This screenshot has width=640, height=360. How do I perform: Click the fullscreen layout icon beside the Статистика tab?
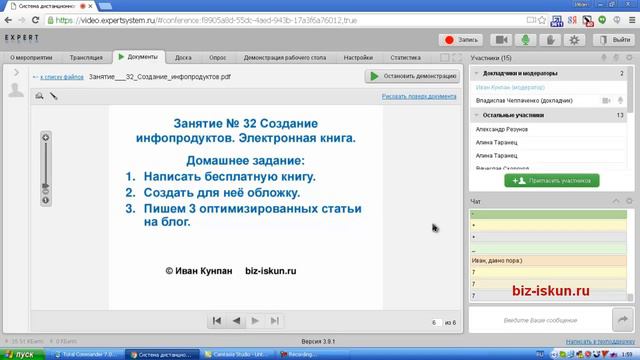457,58
